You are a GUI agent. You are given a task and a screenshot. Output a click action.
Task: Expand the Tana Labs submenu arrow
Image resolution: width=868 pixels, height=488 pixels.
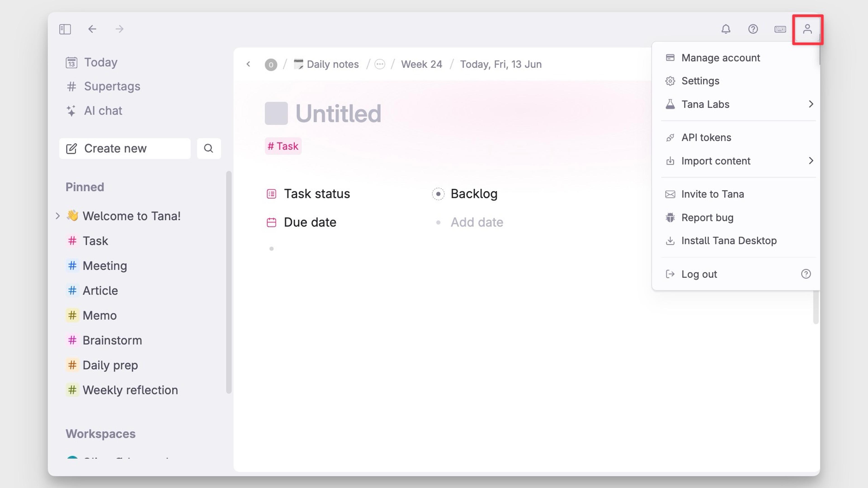pyautogui.click(x=811, y=104)
